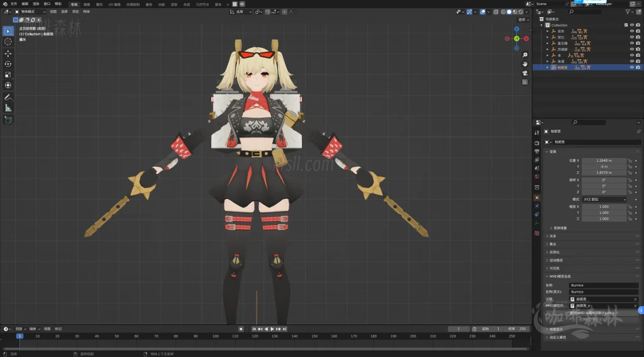Select the Scale tool
The height and width of the screenshot is (357, 644).
tap(8, 75)
